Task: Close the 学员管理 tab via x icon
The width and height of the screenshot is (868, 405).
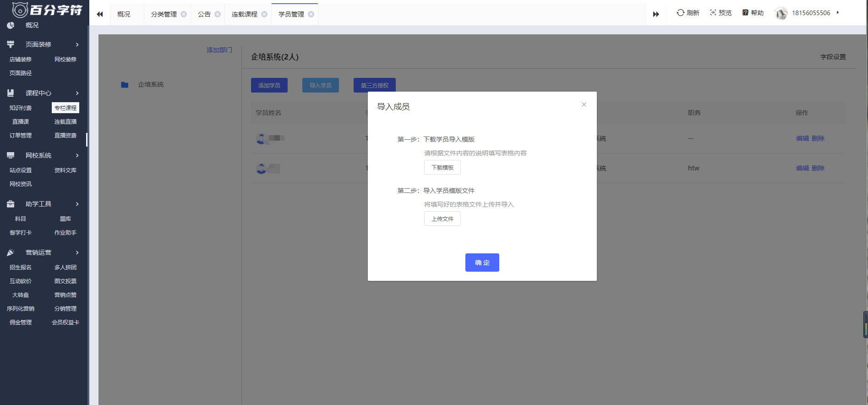Action: (311, 14)
